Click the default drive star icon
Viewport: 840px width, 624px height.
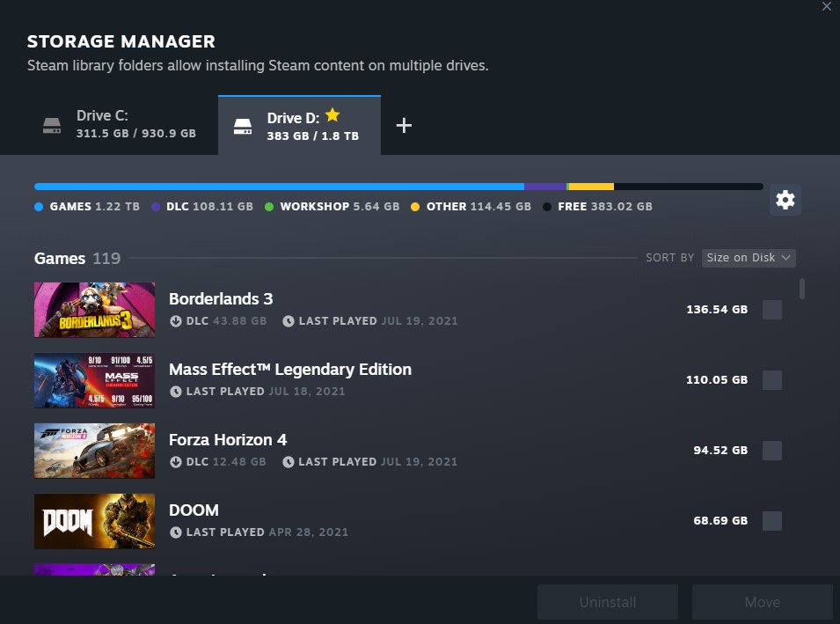tap(332, 114)
